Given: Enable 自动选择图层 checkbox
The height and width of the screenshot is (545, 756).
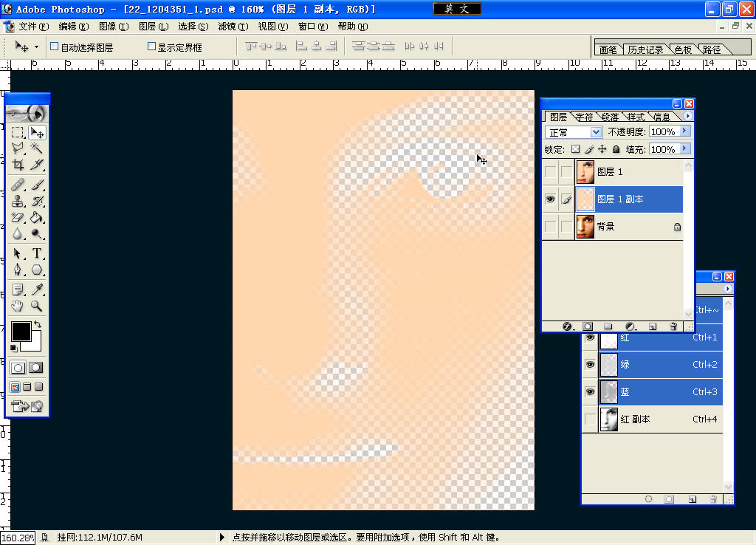Looking at the screenshot, I should (x=55, y=47).
